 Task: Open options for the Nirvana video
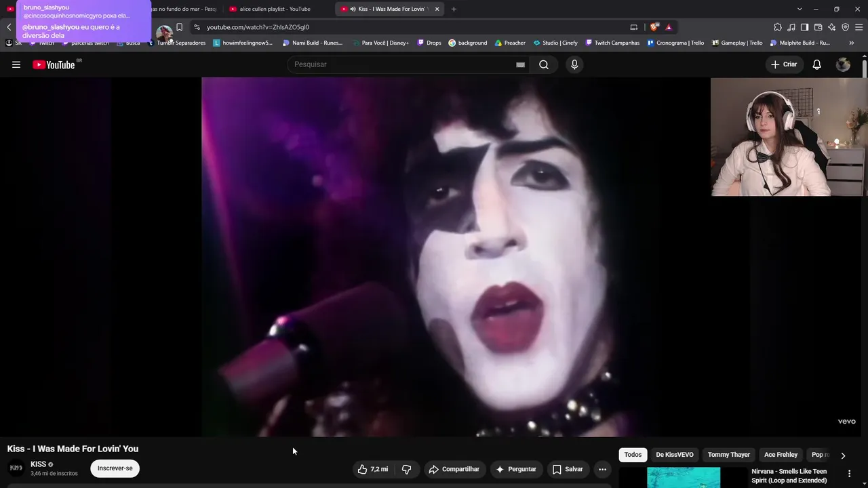[x=849, y=474]
